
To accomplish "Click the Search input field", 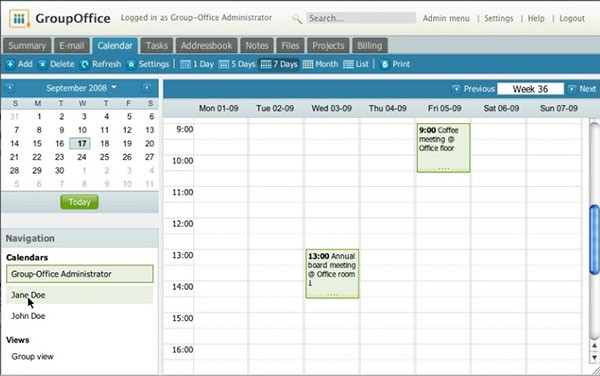I will [x=361, y=18].
